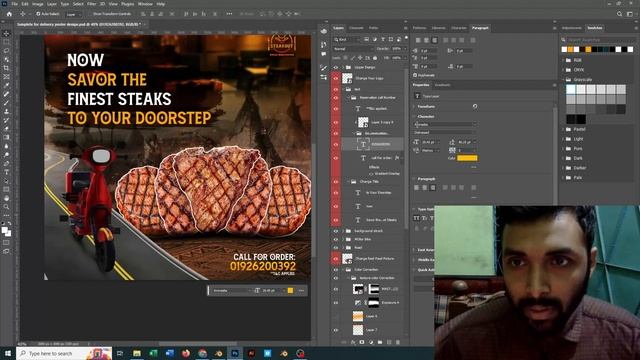
Task: Hide the Exposure 4 adjustment layer
Action: click(336, 302)
